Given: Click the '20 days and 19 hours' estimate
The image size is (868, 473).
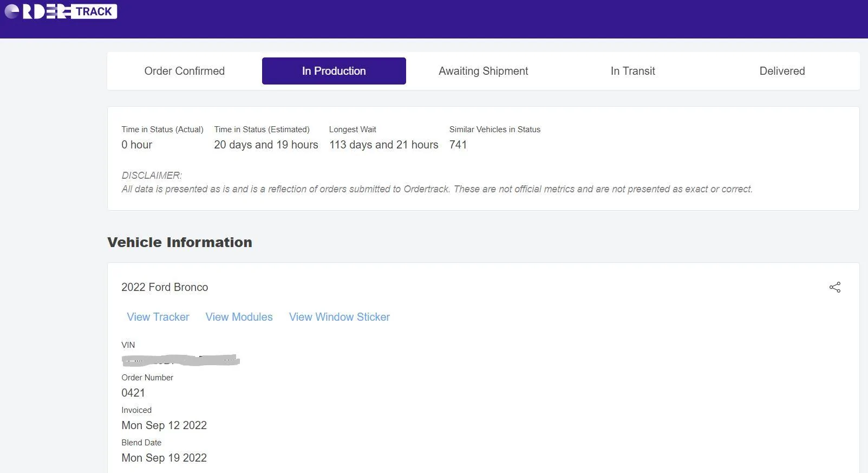Looking at the screenshot, I should point(266,145).
